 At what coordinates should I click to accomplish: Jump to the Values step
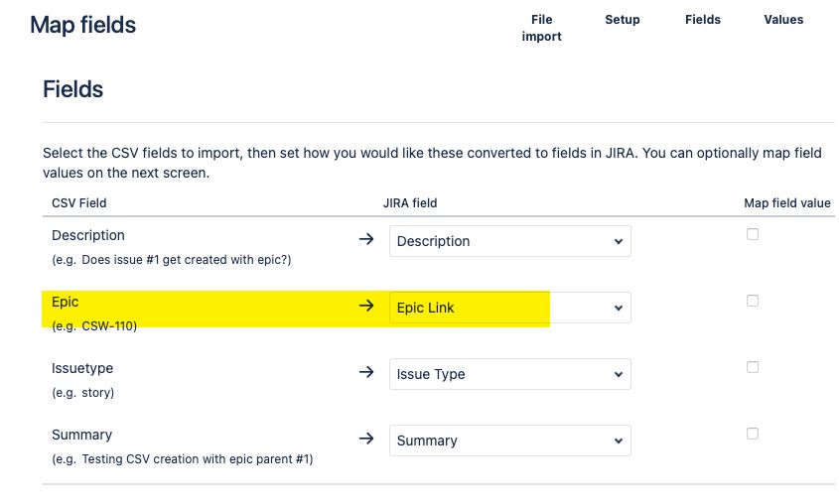[x=783, y=20]
